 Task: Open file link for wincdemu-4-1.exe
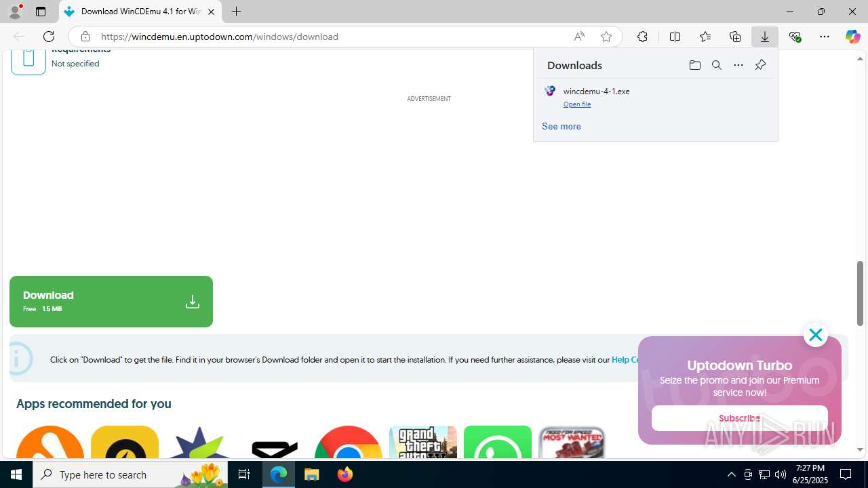[x=577, y=104]
